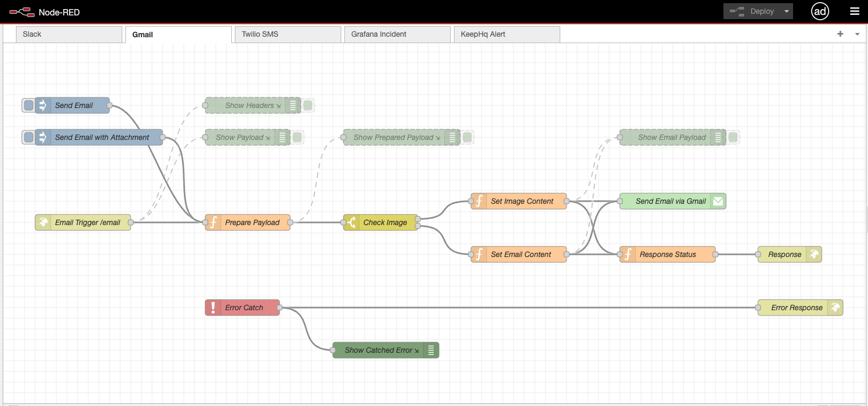Select the Send Email via Gmail label
This screenshot has height=406, width=868.
(x=671, y=201)
